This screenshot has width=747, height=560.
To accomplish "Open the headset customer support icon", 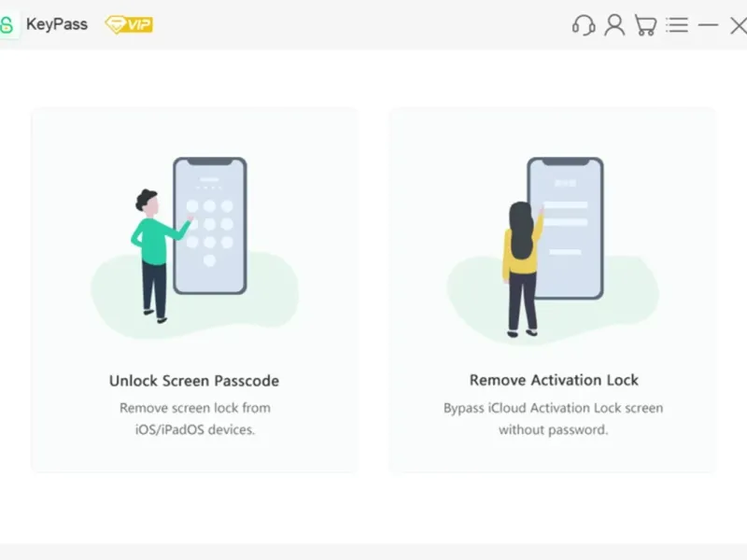I will (x=584, y=25).
